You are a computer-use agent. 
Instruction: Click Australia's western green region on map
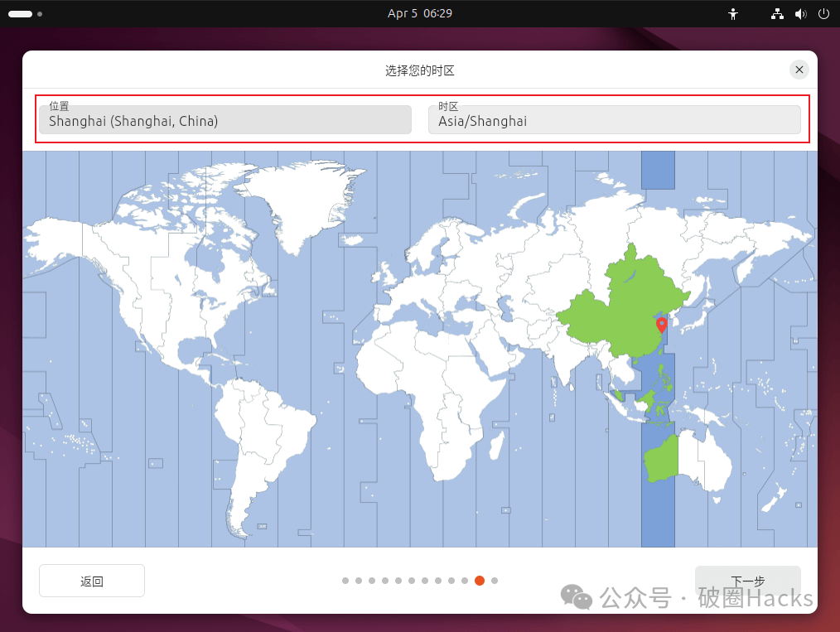tap(662, 460)
